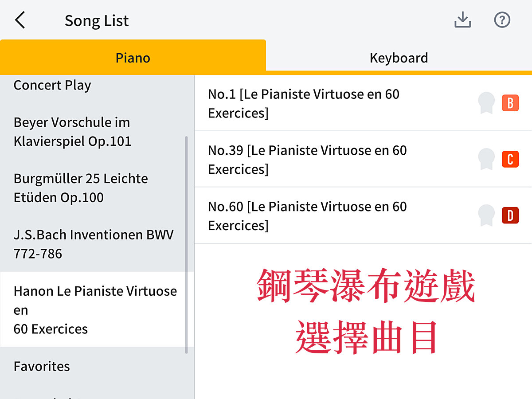Image resolution: width=532 pixels, height=399 pixels.
Task: Select Hanon Le Pianiste Virtuose category
Action: coord(95,309)
